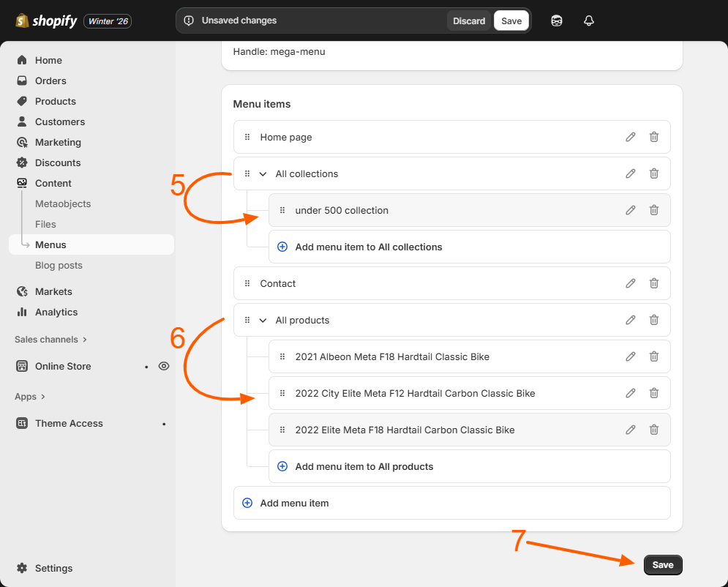728x587 pixels.
Task: Save changes from the top bar
Action: (x=511, y=21)
